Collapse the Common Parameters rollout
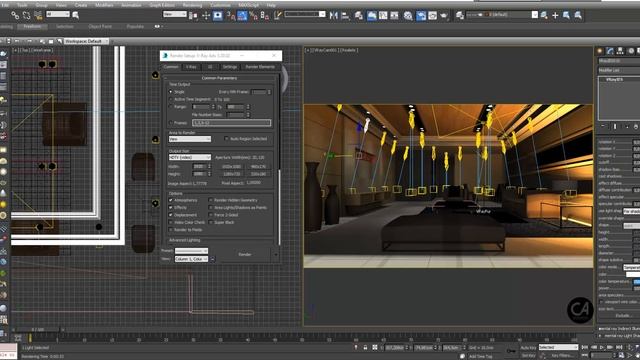This screenshot has width=640, height=360. pyautogui.click(x=219, y=78)
